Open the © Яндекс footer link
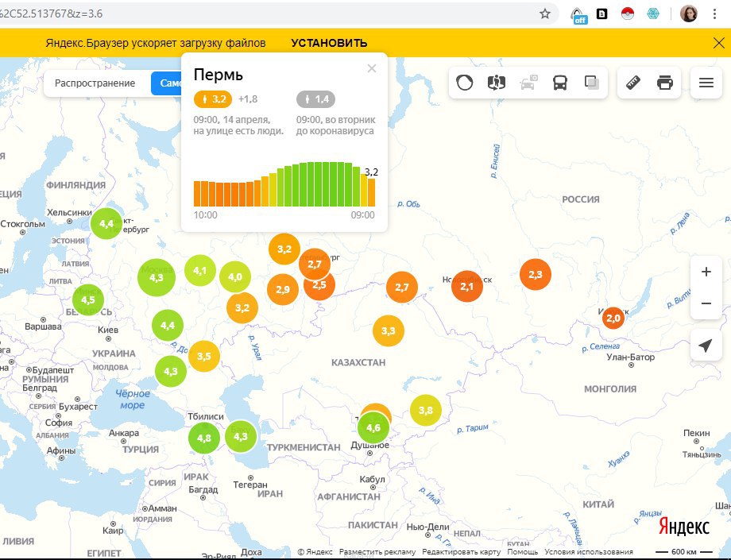Screen dimensions: 731x560 315,552
